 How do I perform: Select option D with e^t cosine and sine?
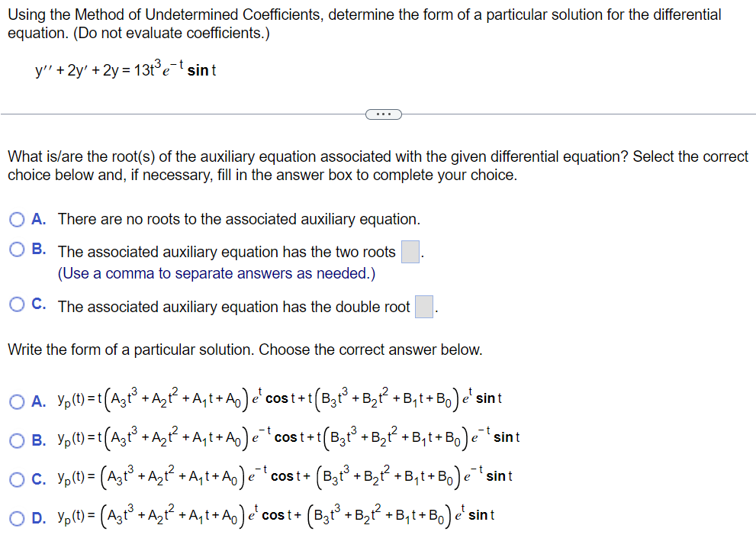[16, 514]
